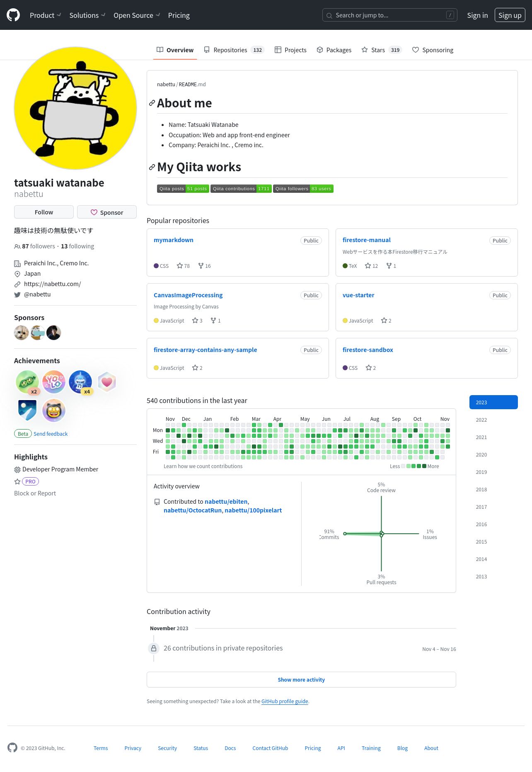Open the nabettu/100pixelart repository link
Screen dimensions: 532x772
253,510
